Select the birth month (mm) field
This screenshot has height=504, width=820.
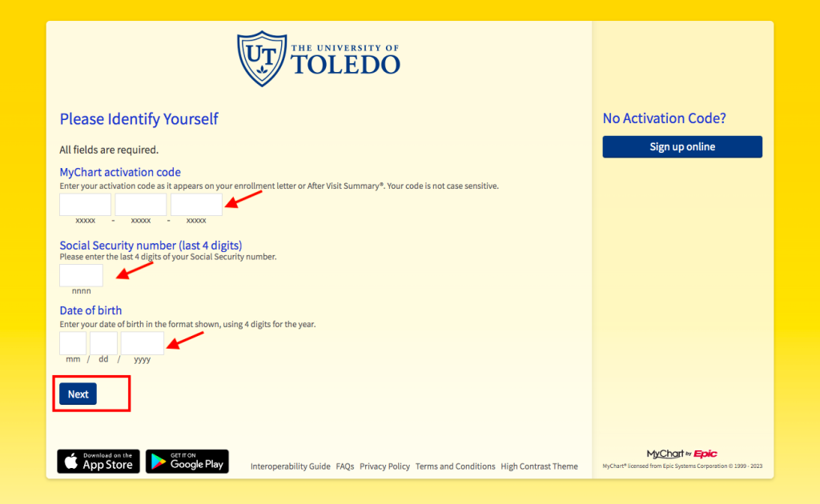coord(73,343)
